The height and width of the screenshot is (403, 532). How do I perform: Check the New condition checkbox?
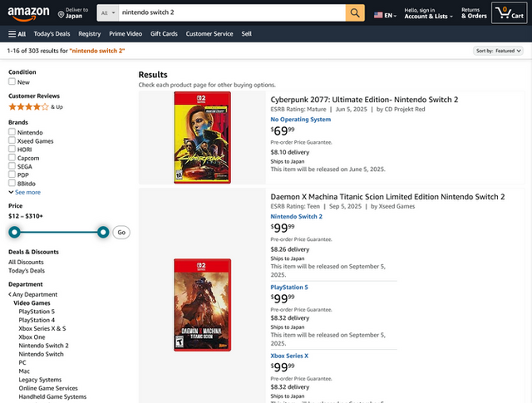pyautogui.click(x=12, y=82)
